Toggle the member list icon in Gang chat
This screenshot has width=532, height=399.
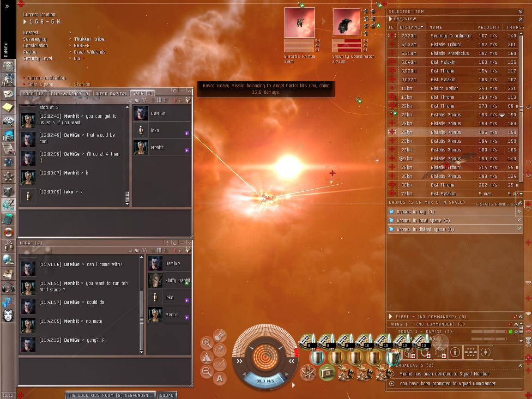[187, 100]
